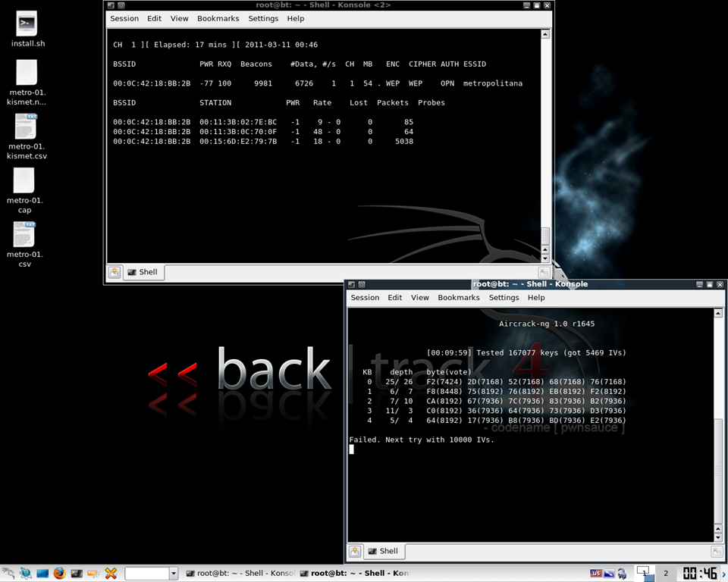Open the panel run-command dropdown arrow

pos(174,574)
